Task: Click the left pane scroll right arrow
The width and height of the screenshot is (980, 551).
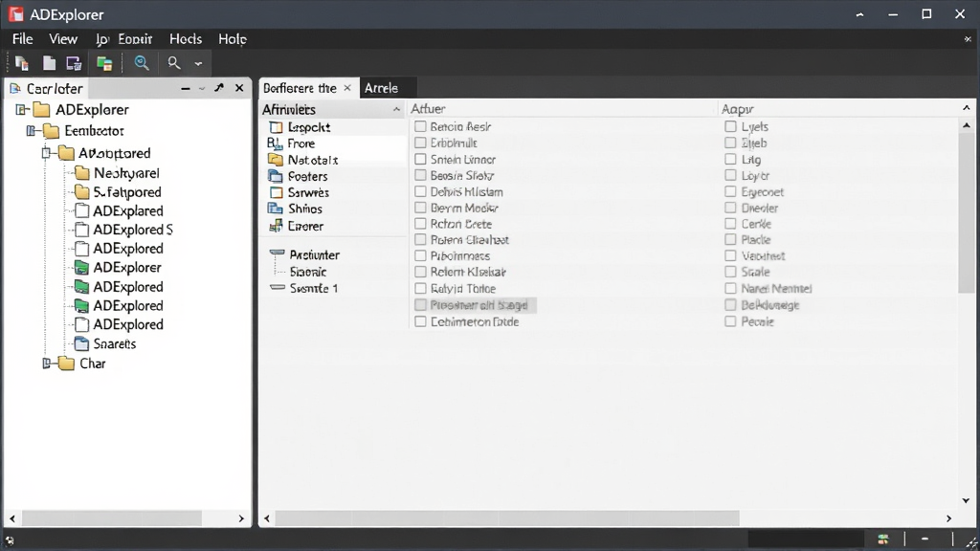Action: (x=241, y=518)
